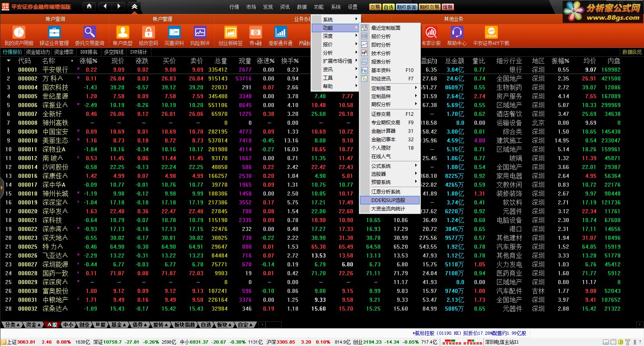The width and height of the screenshot is (644, 346).
Task: Select 创业 tab at bottom
Action: pyautogui.click(x=84, y=325)
